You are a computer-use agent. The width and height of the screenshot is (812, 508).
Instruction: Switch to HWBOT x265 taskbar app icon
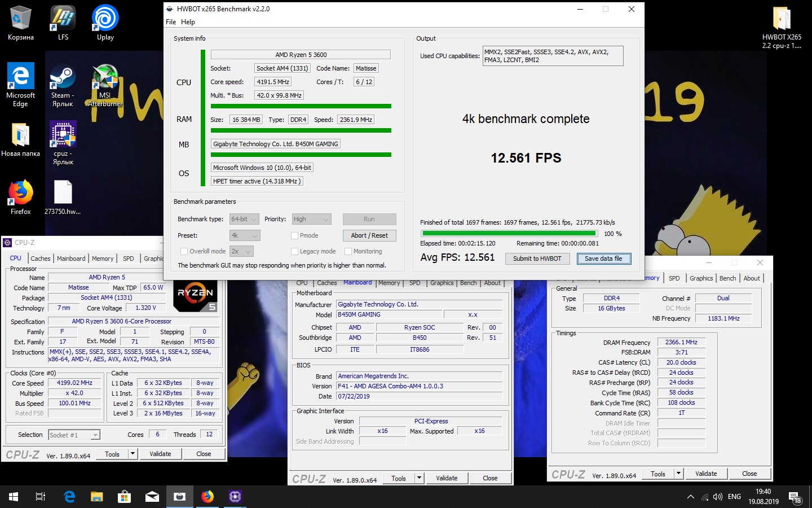(180, 497)
